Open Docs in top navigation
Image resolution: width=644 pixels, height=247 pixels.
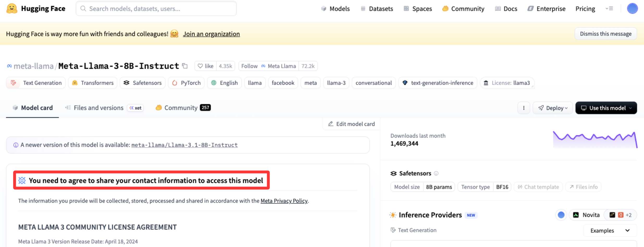(506, 9)
